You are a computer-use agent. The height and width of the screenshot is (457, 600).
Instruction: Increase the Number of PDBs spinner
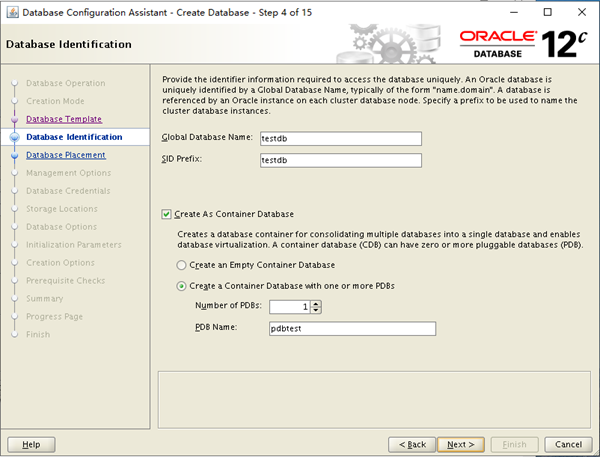[x=316, y=304]
